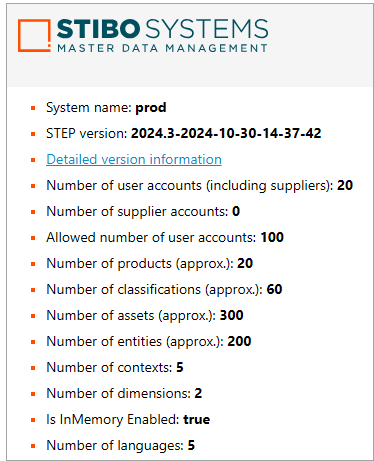Click the STEP version number text

coord(226,133)
